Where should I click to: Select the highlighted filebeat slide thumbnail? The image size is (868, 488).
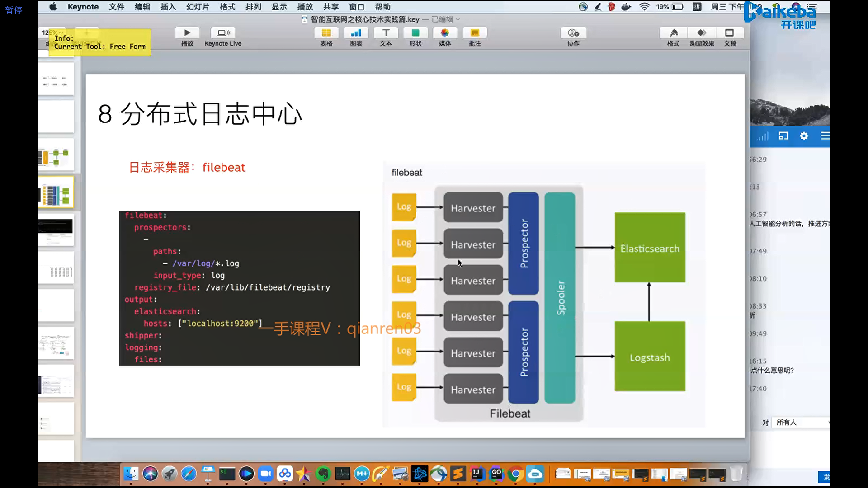point(56,192)
